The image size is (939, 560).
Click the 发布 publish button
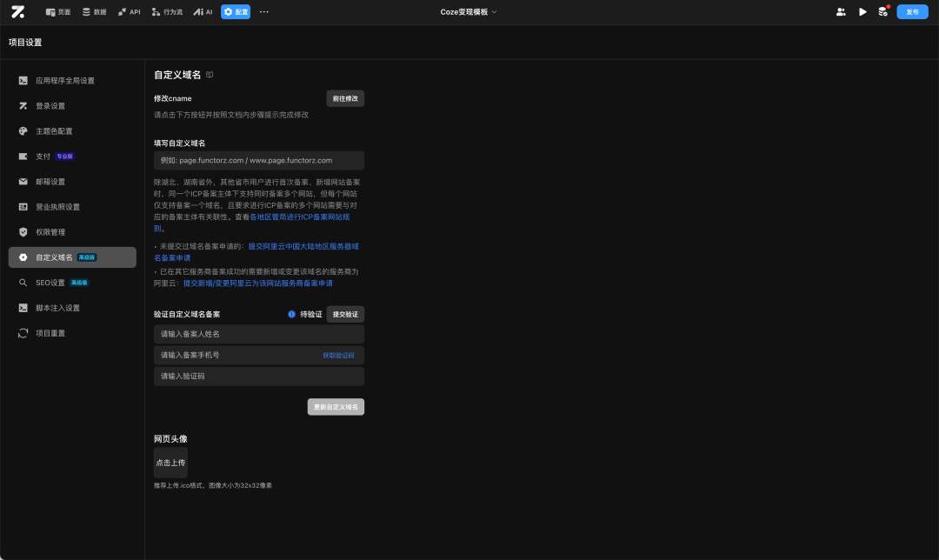click(912, 11)
